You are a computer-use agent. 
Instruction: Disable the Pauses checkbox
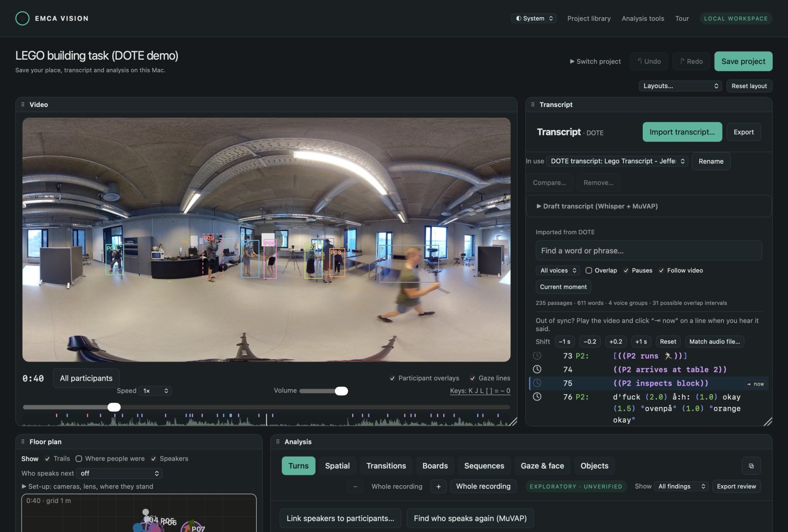coord(626,270)
